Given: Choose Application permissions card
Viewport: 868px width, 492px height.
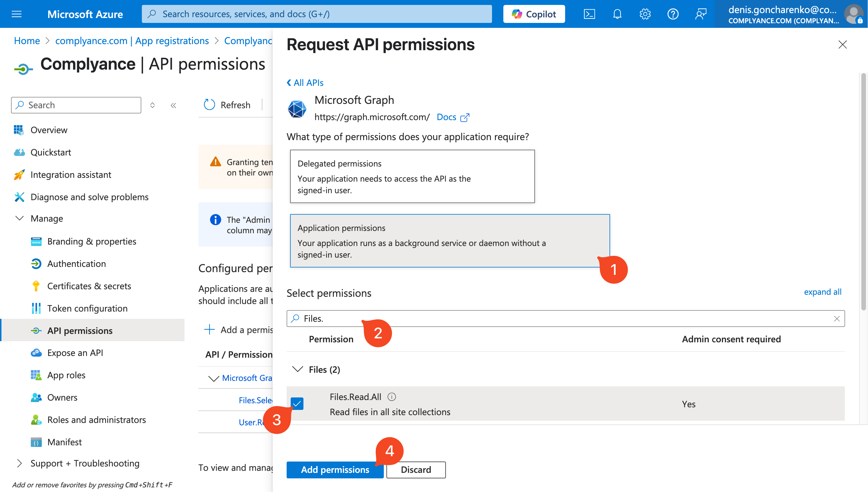Looking at the screenshot, I should tap(450, 240).
